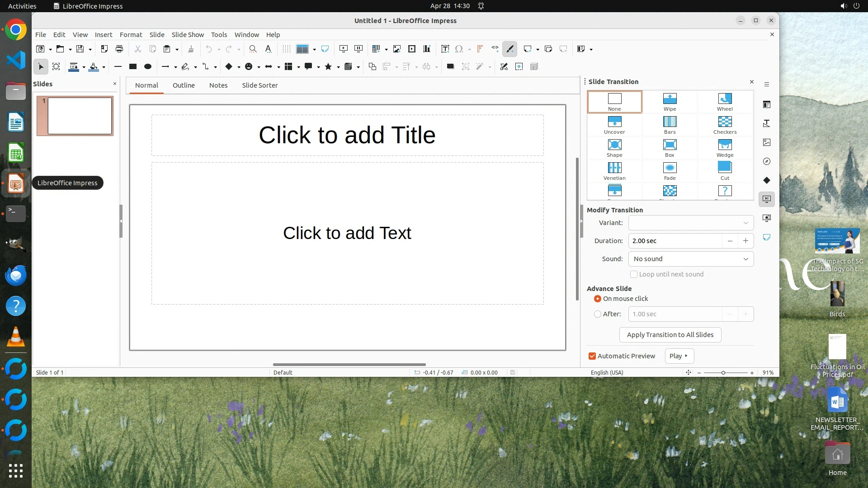
Task: Click Apply Transition to All Slides
Action: click(x=670, y=335)
